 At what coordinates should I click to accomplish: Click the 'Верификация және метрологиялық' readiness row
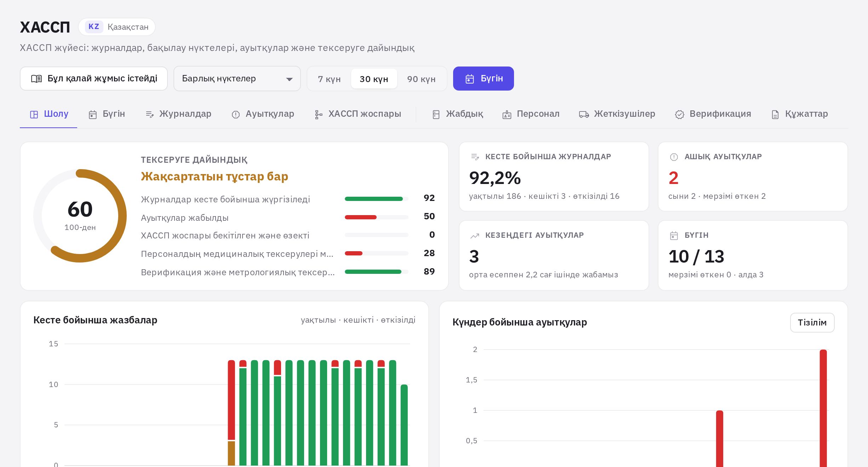click(288, 272)
